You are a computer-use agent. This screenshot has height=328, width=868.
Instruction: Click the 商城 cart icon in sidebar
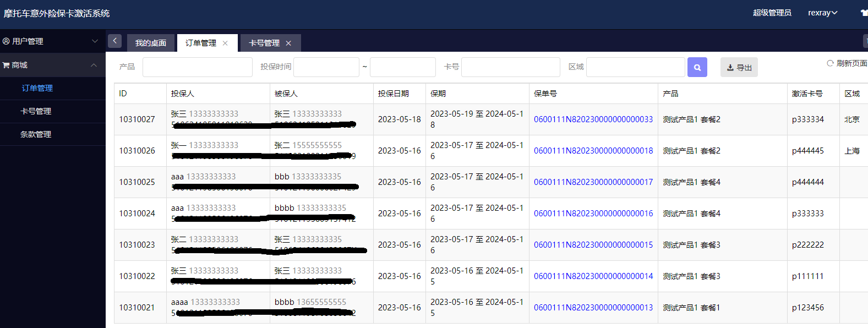[x=6, y=65]
